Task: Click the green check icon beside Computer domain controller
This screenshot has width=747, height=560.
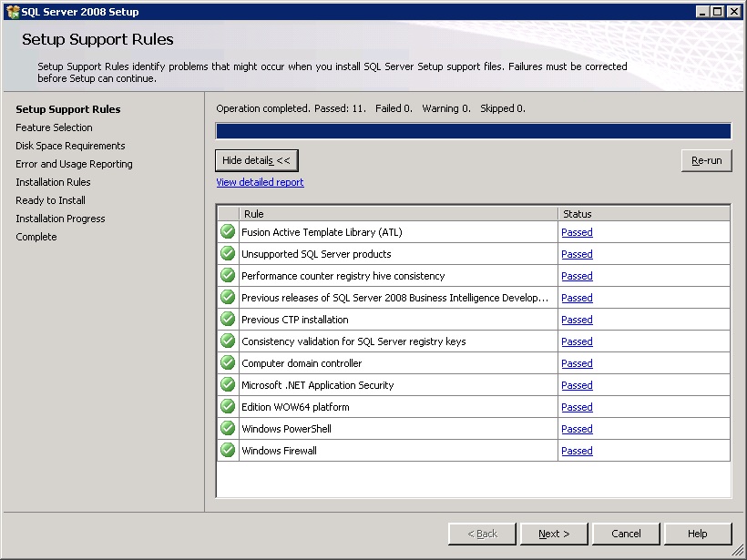Action: [228, 363]
